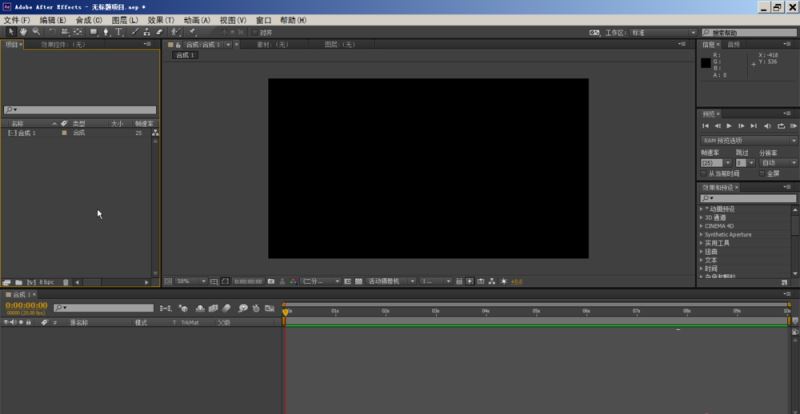The height and width of the screenshot is (414, 800).
Task: Toggle transparency grid in viewer bar
Action: 359,281
